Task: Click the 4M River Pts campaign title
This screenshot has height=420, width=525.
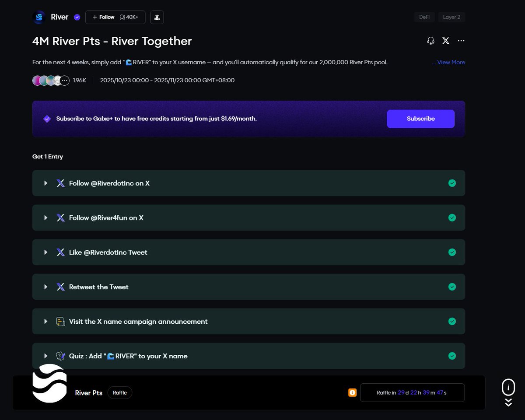Action: click(112, 41)
